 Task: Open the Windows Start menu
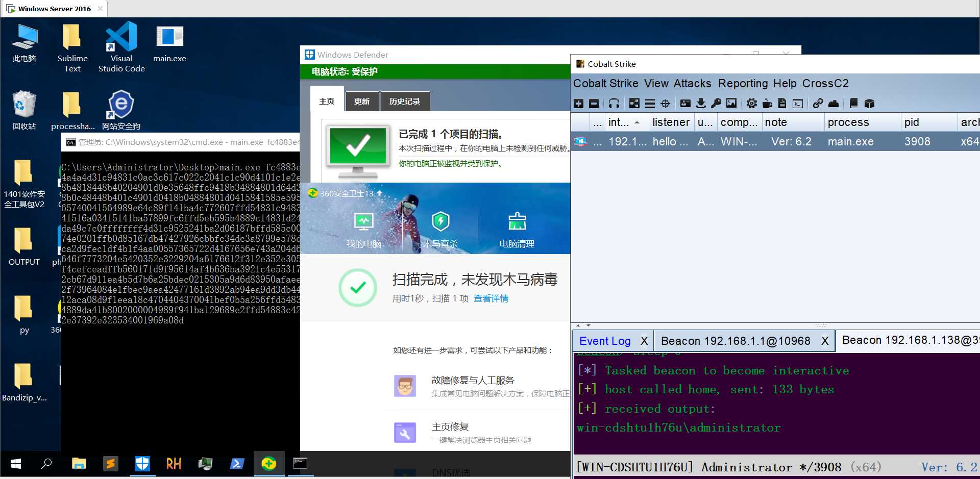tap(16, 464)
